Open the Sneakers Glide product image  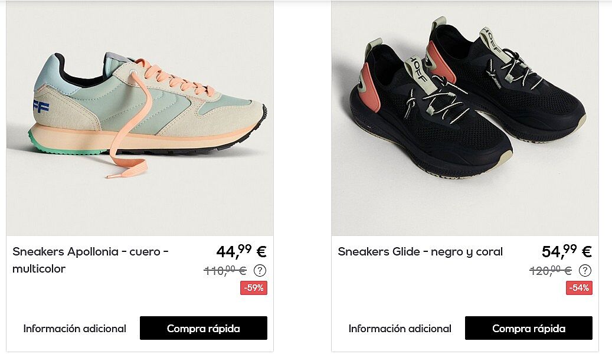(465, 118)
